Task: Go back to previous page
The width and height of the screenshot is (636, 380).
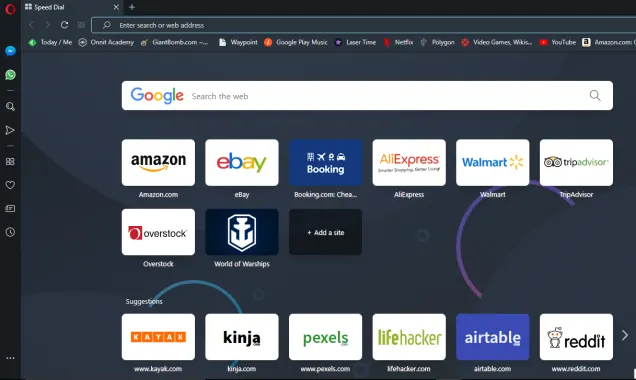Action: 31,25
